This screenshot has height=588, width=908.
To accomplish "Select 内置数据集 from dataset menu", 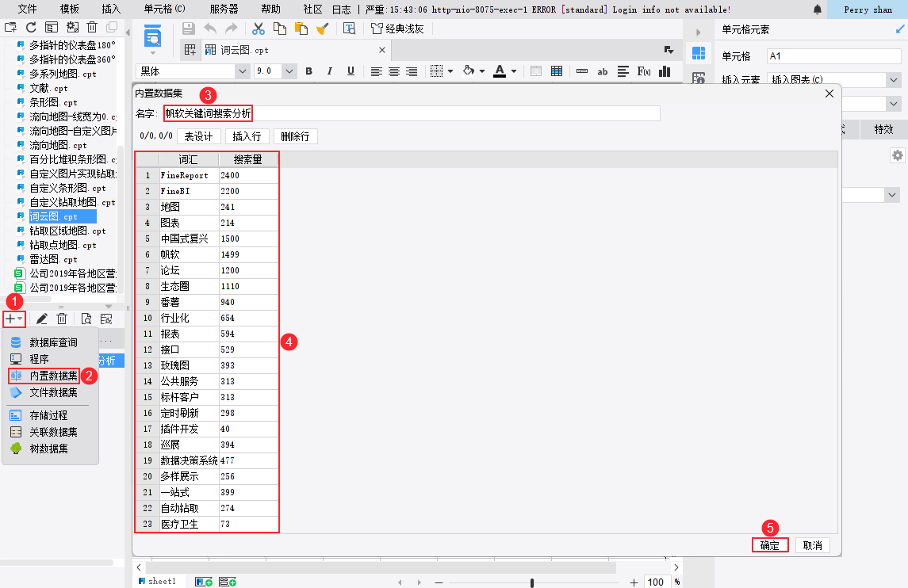I will (x=45, y=376).
